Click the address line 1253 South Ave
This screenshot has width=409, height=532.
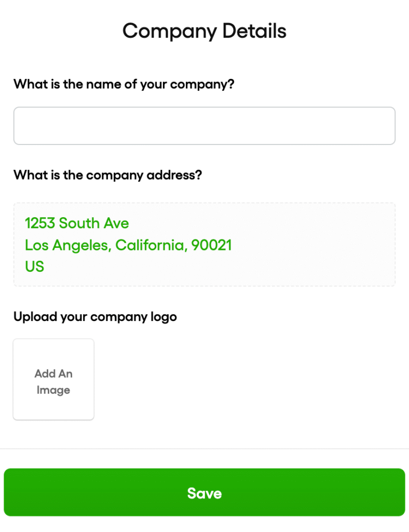[x=77, y=223]
